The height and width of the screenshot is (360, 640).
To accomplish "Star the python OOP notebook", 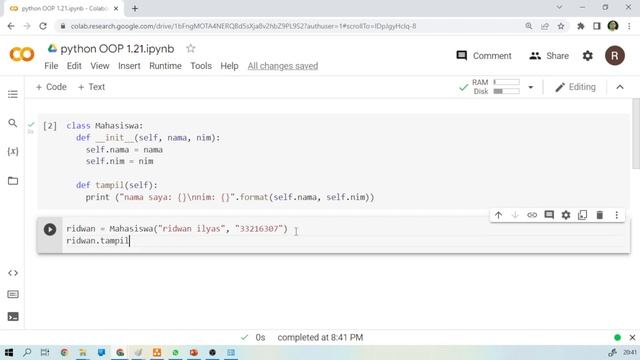I will click(x=191, y=49).
